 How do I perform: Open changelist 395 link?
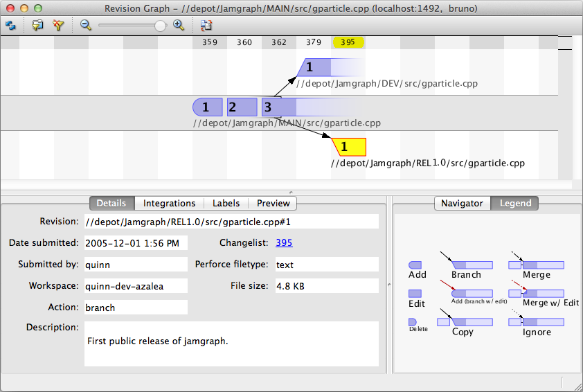point(284,243)
